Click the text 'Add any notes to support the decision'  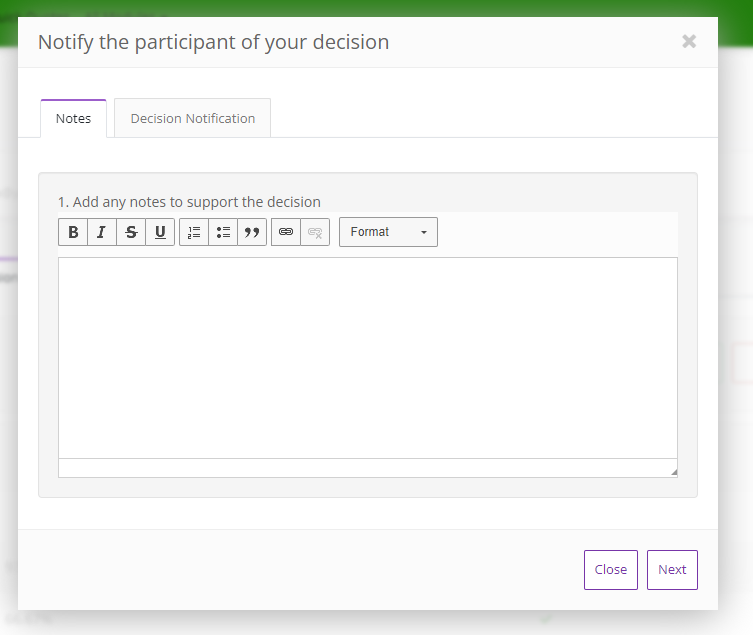pyautogui.click(x=196, y=202)
